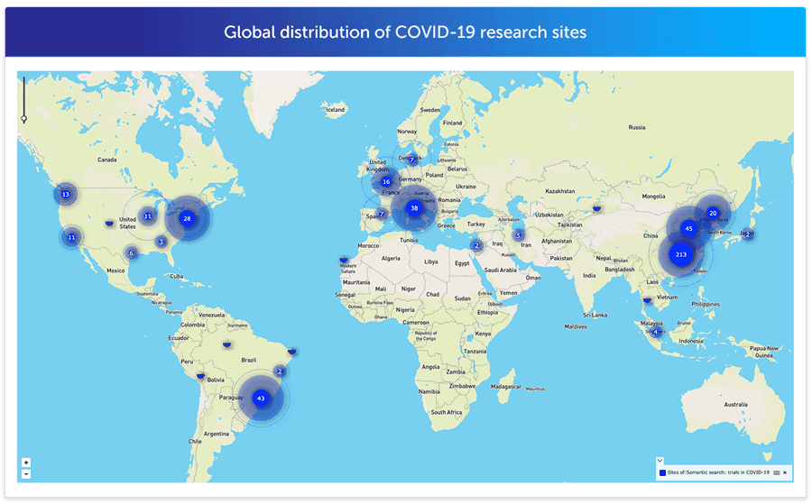Click the cluster labeled 7 over Denmark
This screenshot has height=504, width=812.
[411, 160]
